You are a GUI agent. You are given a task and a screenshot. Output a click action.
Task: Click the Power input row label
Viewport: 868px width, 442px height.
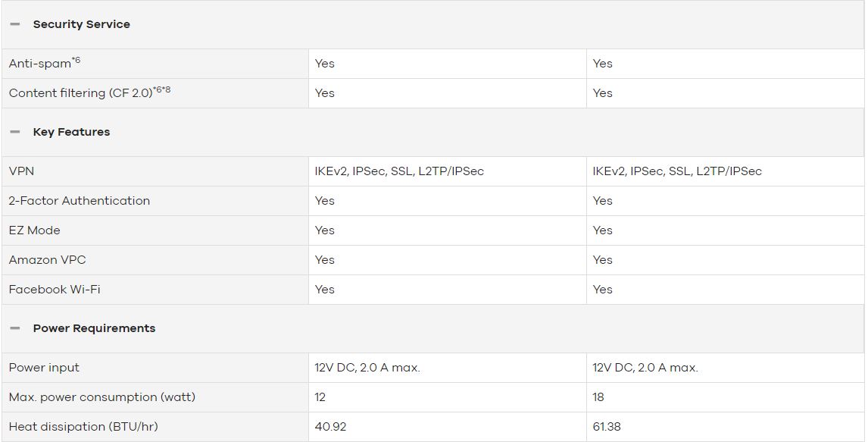click(x=44, y=368)
